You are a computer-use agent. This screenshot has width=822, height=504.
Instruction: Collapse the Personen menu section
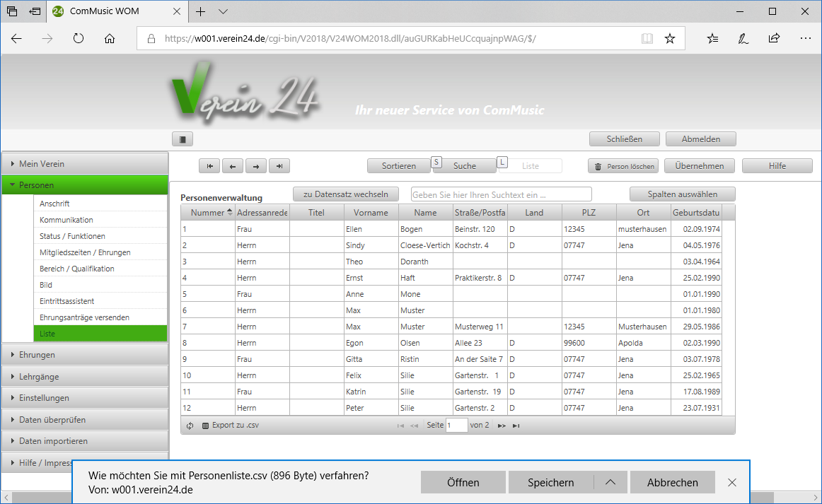85,185
